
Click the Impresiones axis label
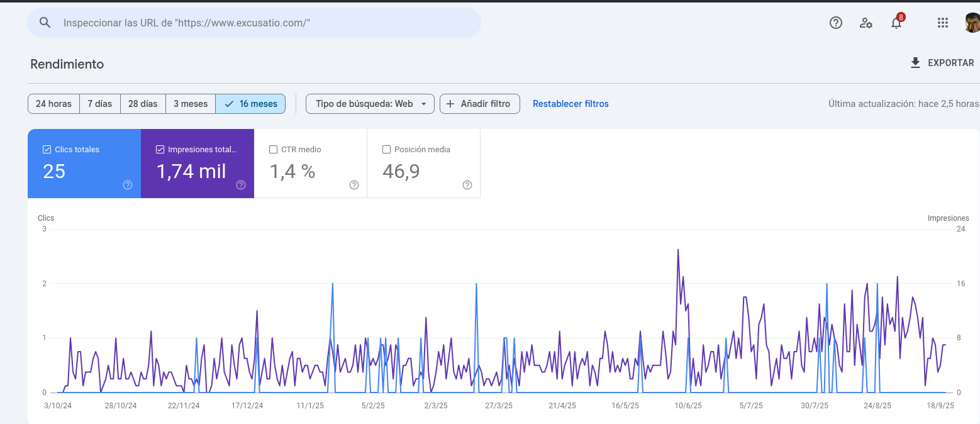pos(949,218)
